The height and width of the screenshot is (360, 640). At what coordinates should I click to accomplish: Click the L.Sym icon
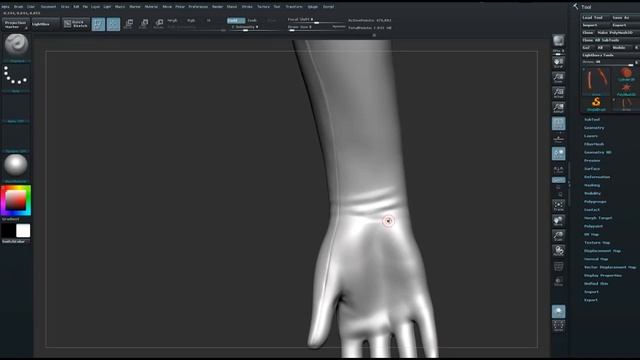pyautogui.click(x=558, y=169)
